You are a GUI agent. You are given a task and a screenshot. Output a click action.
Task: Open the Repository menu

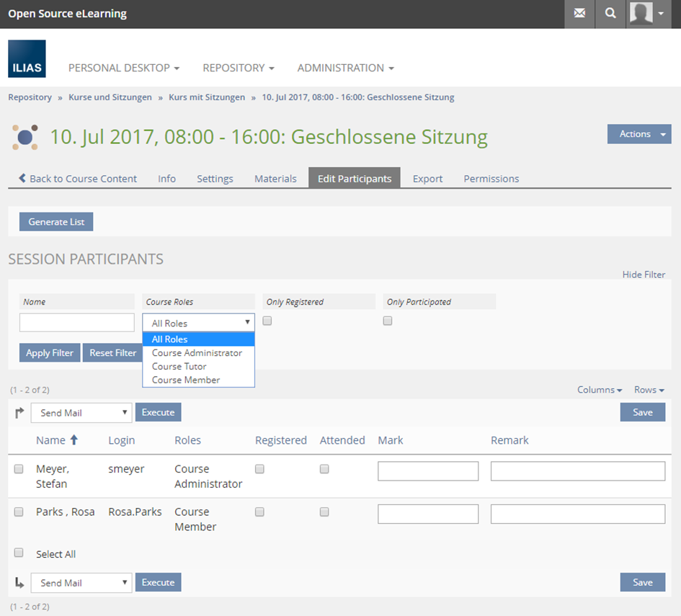[x=238, y=68]
